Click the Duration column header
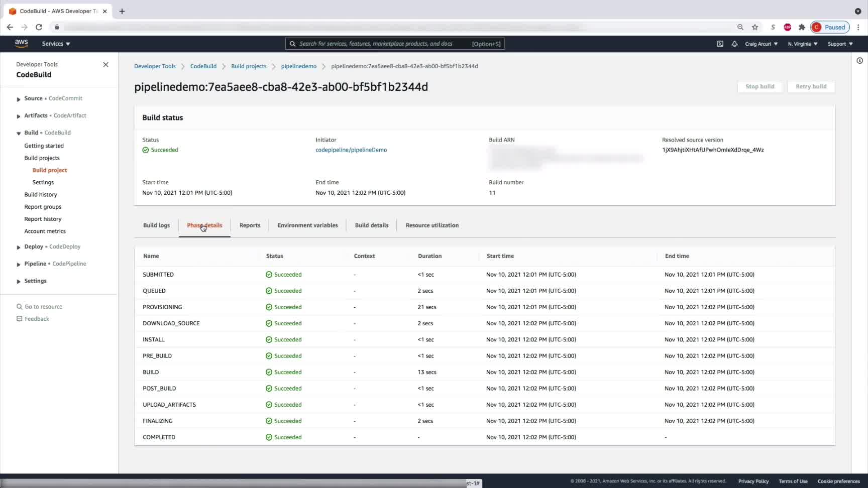The width and height of the screenshot is (868, 488). (430, 256)
